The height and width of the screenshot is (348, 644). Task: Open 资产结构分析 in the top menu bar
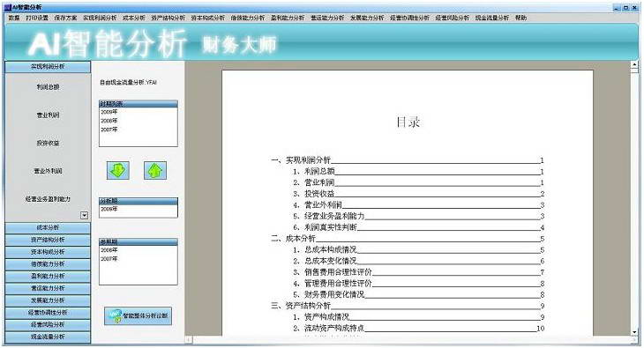[168, 18]
